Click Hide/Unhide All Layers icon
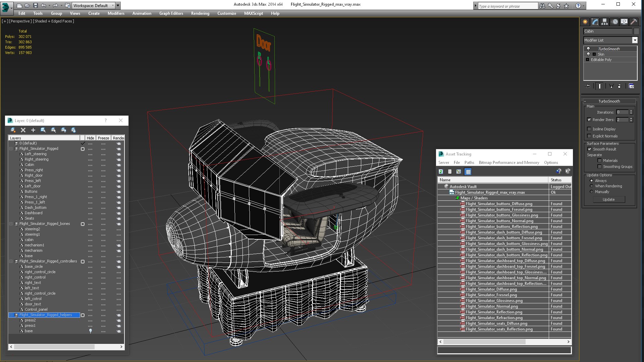644x362 pixels. (x=63, y=130)
